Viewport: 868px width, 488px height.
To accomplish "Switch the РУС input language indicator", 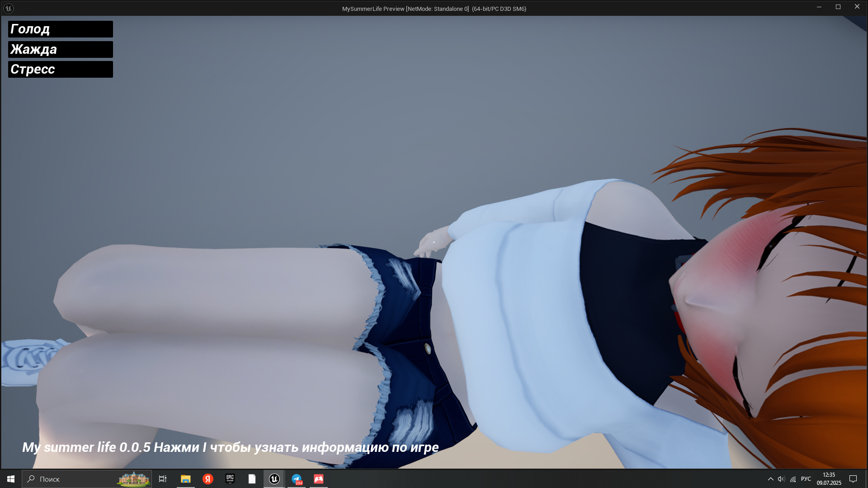I will point(806,479).
